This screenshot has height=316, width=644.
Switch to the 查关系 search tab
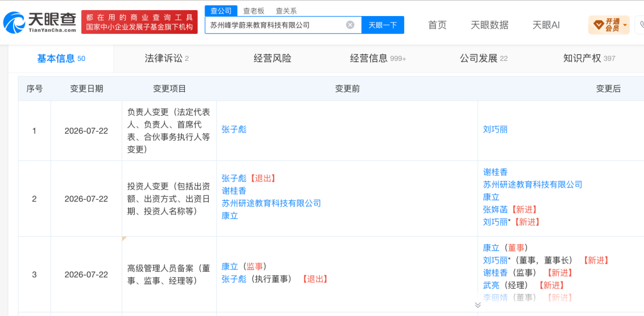(286, 11)
